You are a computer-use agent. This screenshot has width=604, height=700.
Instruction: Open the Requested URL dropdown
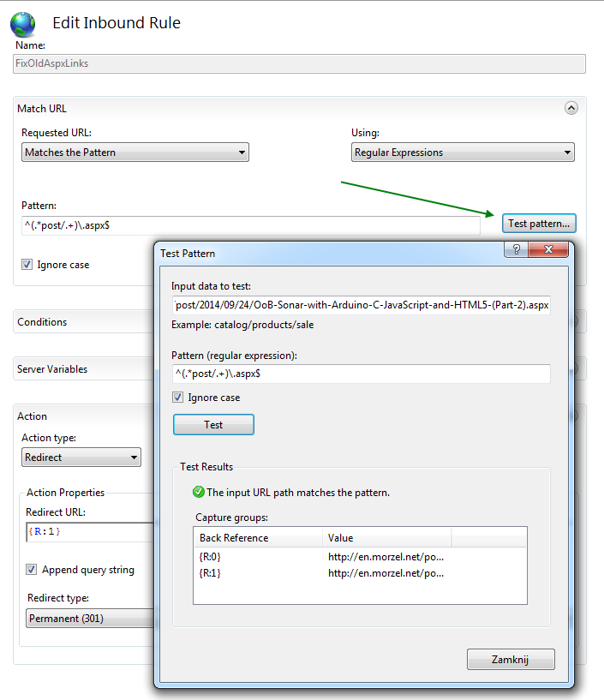pyautogui.click(x=135, y=153)
